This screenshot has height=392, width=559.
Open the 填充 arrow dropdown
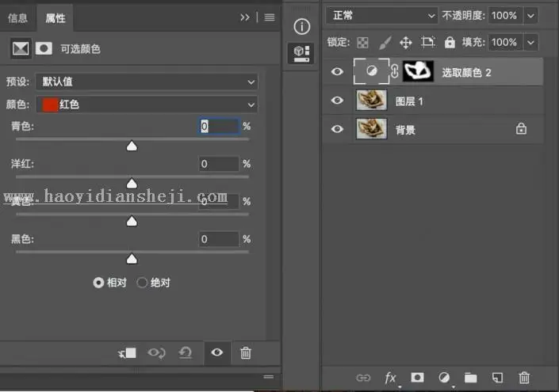[530, 43]
